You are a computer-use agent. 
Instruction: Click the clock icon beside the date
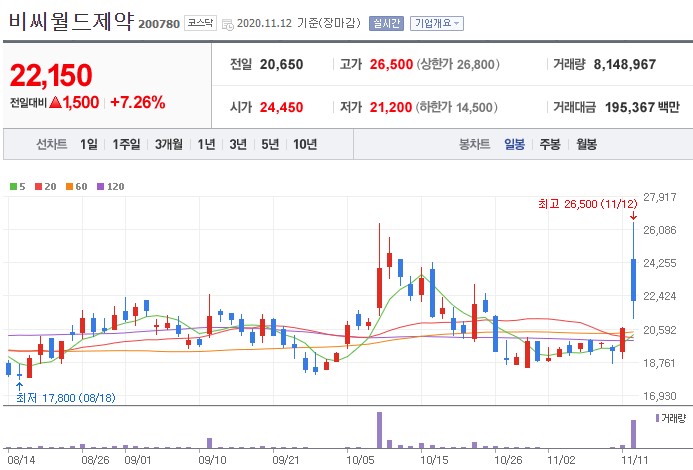(228, 24)
